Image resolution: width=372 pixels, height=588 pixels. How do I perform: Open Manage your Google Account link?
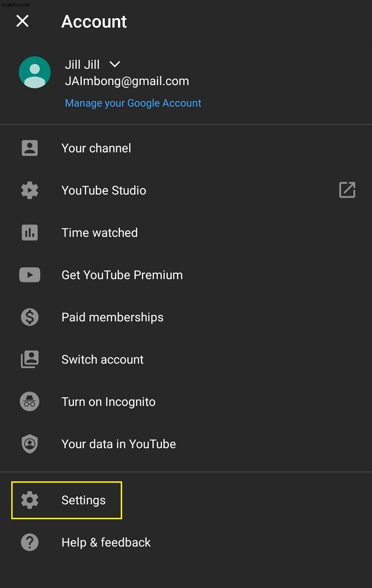[133, 103]
